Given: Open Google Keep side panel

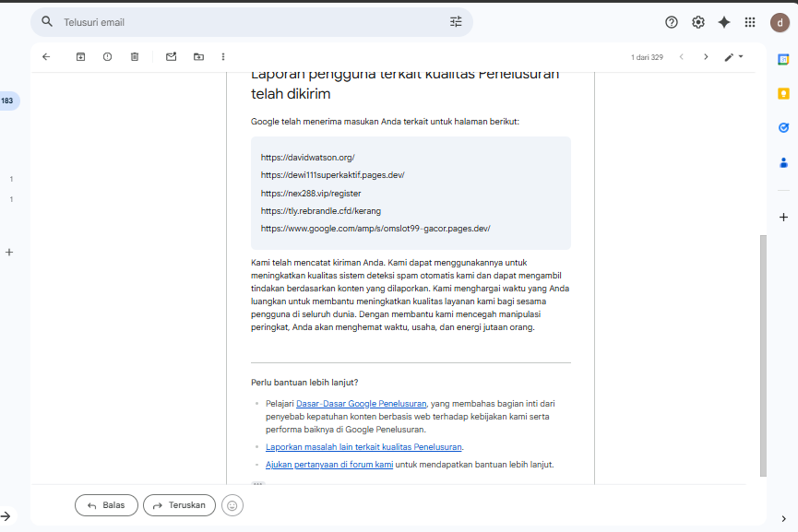Looking at the screenshot, I should coord(783,93).
